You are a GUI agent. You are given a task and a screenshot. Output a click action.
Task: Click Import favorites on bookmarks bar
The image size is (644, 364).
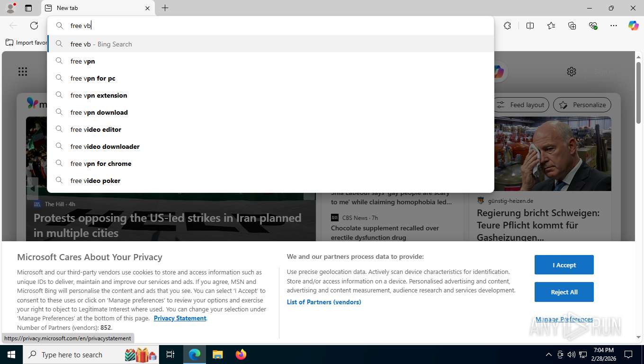click(x=27, y=43)
